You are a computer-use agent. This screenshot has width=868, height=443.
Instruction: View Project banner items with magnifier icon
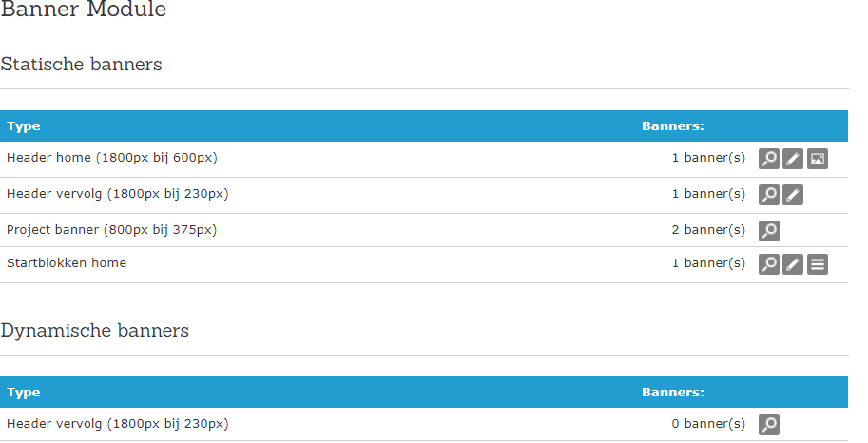(769, 230)
